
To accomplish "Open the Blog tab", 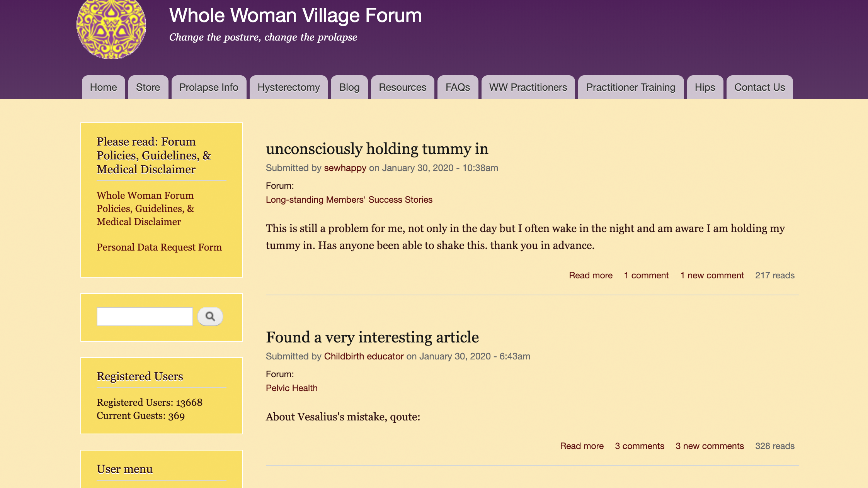I will point(349,88).
